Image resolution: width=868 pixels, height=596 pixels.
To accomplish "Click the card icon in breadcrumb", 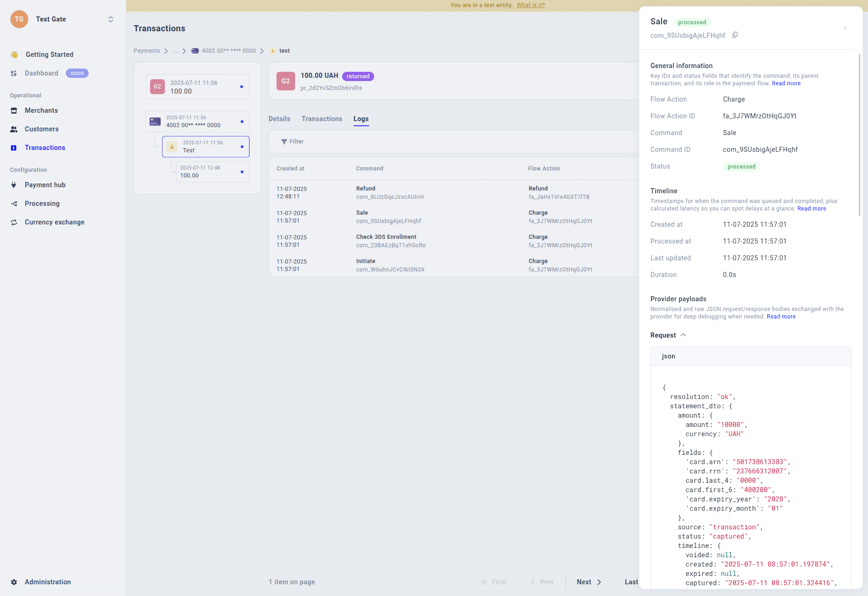I will pyautogui.click(x=195, y=51).
